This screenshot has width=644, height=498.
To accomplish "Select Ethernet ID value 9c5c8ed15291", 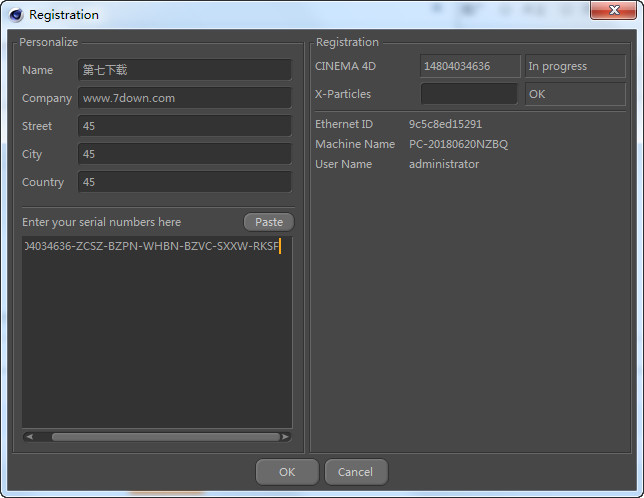I will point(445,124).
